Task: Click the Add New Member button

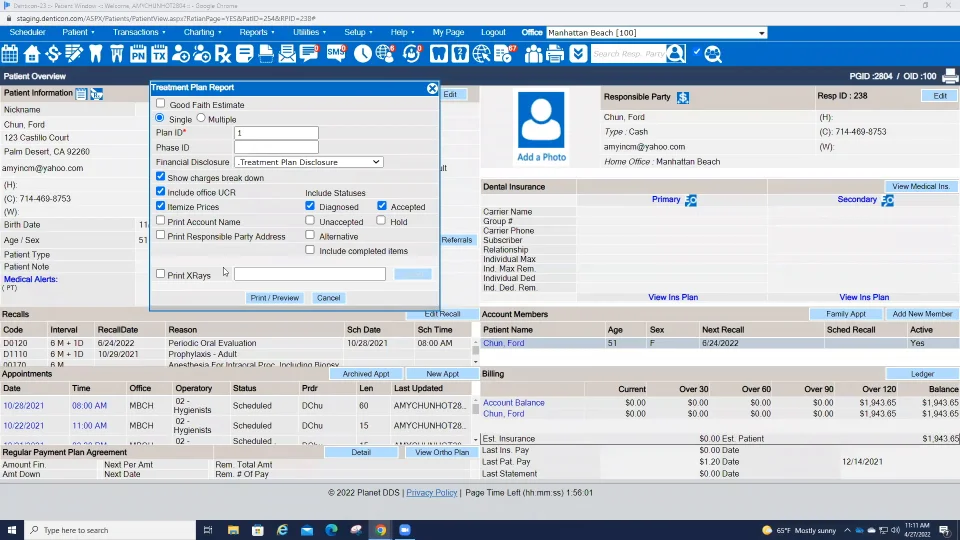Action: [922, 314]
